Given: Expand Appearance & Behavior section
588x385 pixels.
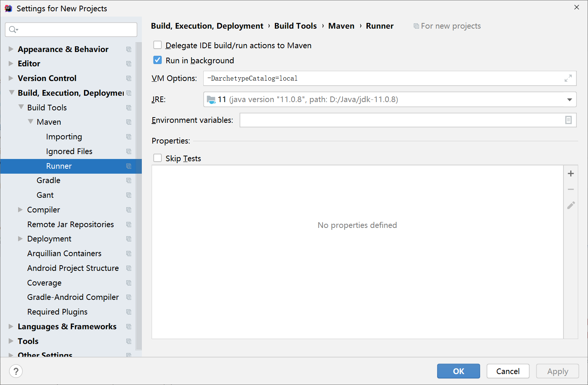Looking at the screenshot, I should (x=11, y=49).
